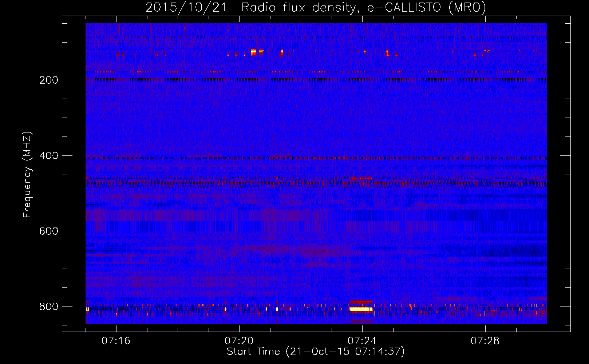Click the 07:20 time tick label
Screen dimensions: 589x364
pyautogui.click(x=239, y=341)
